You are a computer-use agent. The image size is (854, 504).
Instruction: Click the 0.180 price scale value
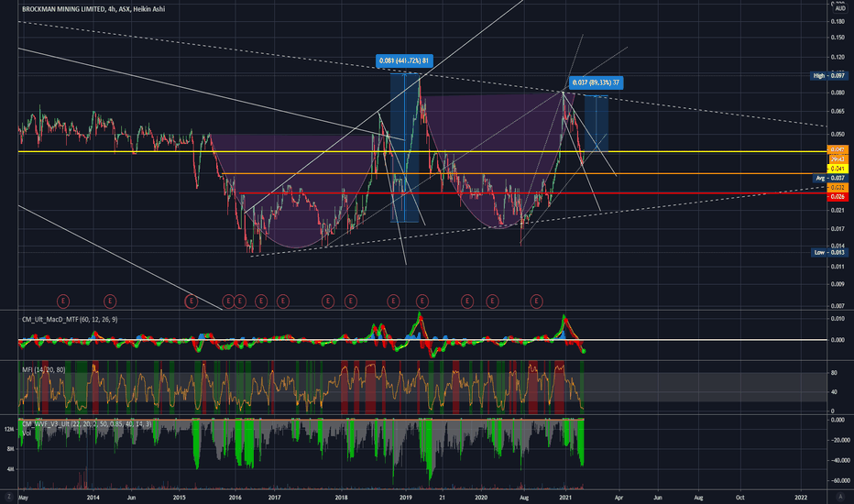(x=838, y=22)
